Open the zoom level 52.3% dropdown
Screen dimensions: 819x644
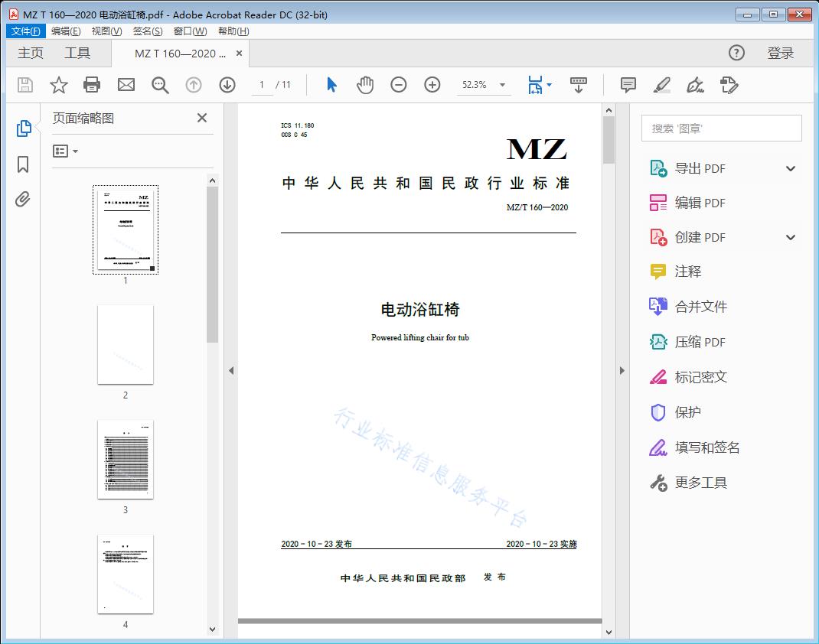coord(503,85)
